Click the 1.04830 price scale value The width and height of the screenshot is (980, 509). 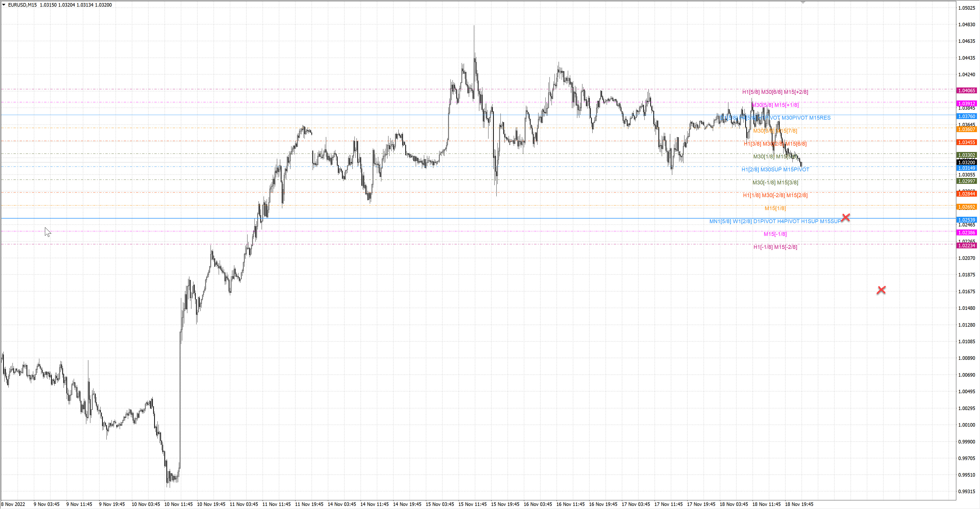pos(966,24)
